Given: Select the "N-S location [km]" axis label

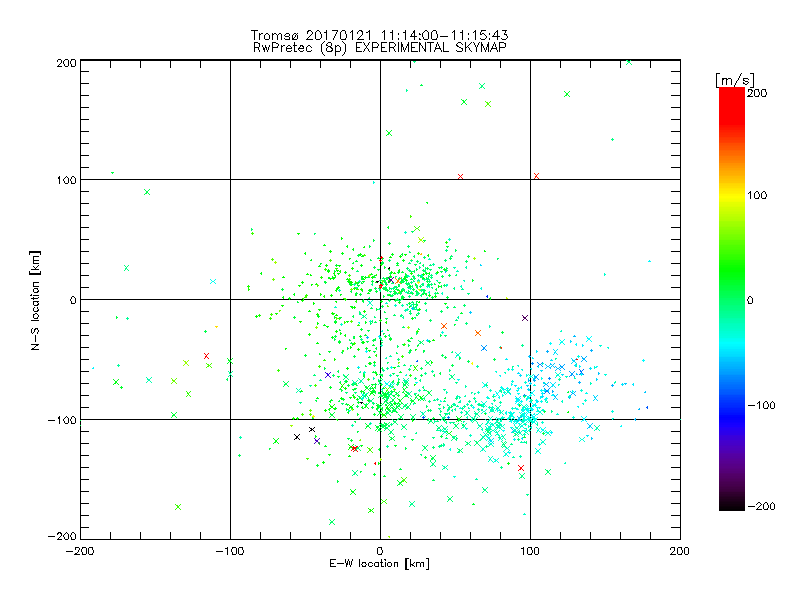Looking at the screenshot, I should [x=35, y=300].
